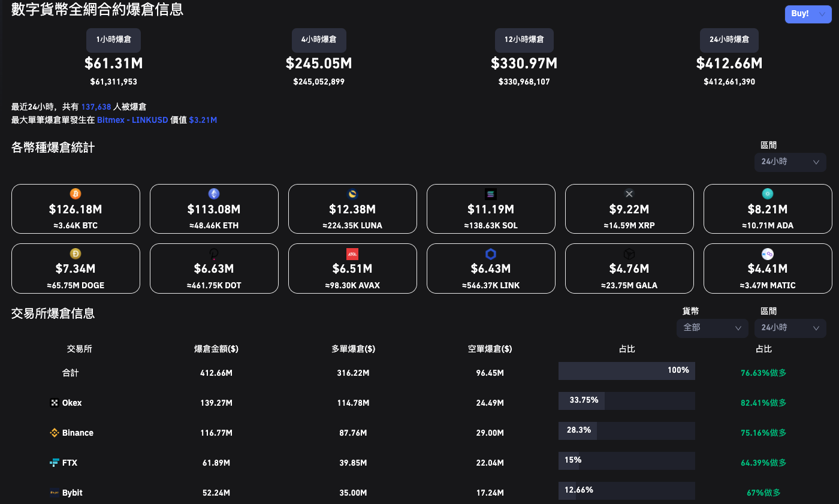The width and height of the screenshot is (839, 504).
Task: Click the FTX exchange icon
Action: pyautogui.click(x=54, y=462)
